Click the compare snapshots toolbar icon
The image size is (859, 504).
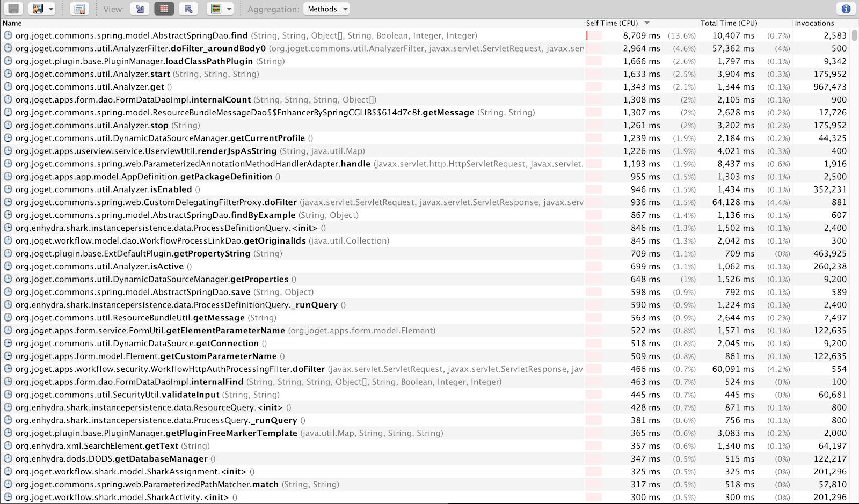[79, 9]
